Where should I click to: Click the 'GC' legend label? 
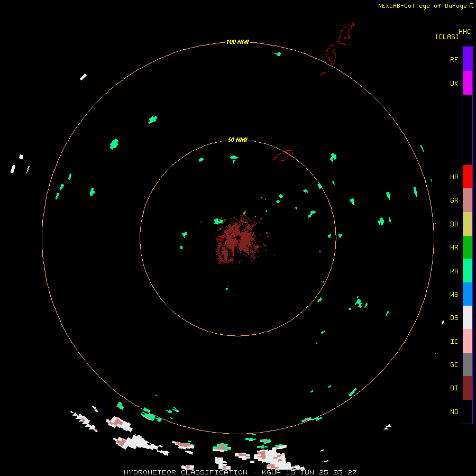[454, 365]
